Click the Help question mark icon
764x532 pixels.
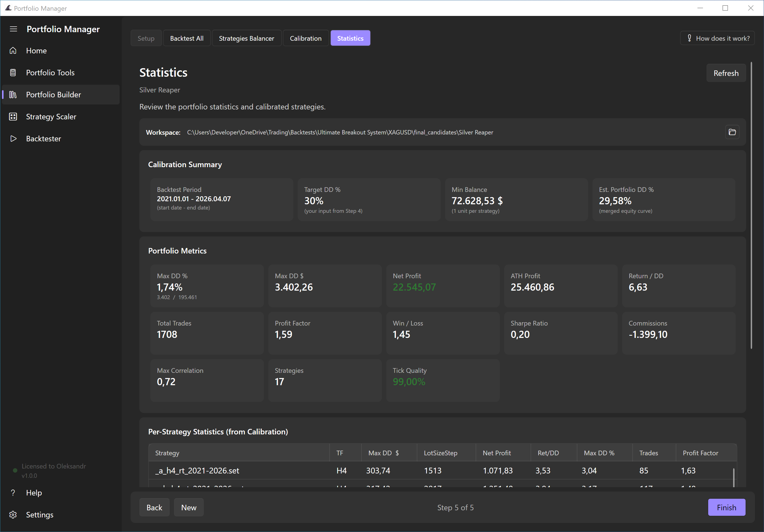pyautogui.click(x=13, y=493)
